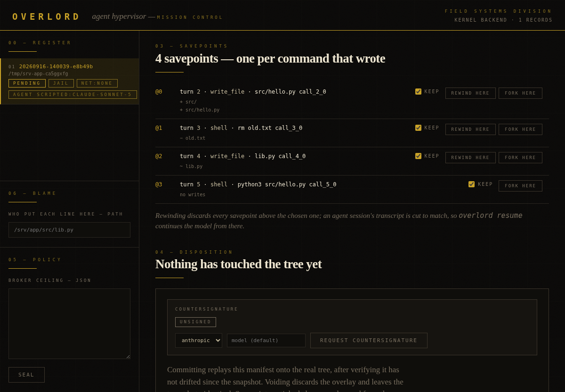The height and width of the screenshot is (392, 565).
Task: Click REWIND HERE on the turn 4 lib.py row
Action: [470, 158]
